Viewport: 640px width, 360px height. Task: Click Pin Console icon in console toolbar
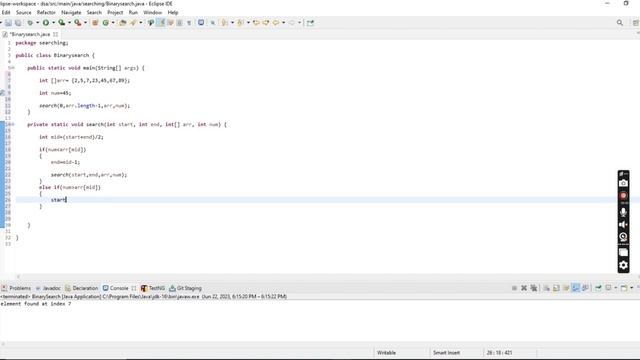pos(598,288)
